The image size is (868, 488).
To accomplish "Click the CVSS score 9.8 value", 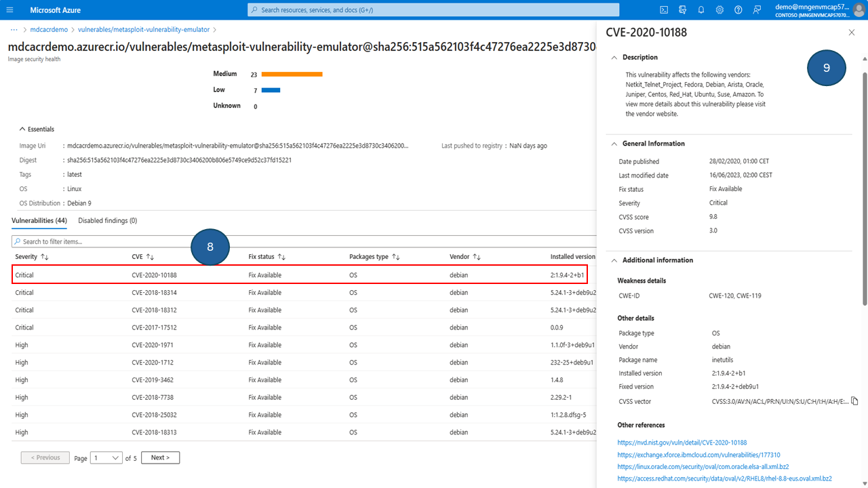I will [713, 217].
